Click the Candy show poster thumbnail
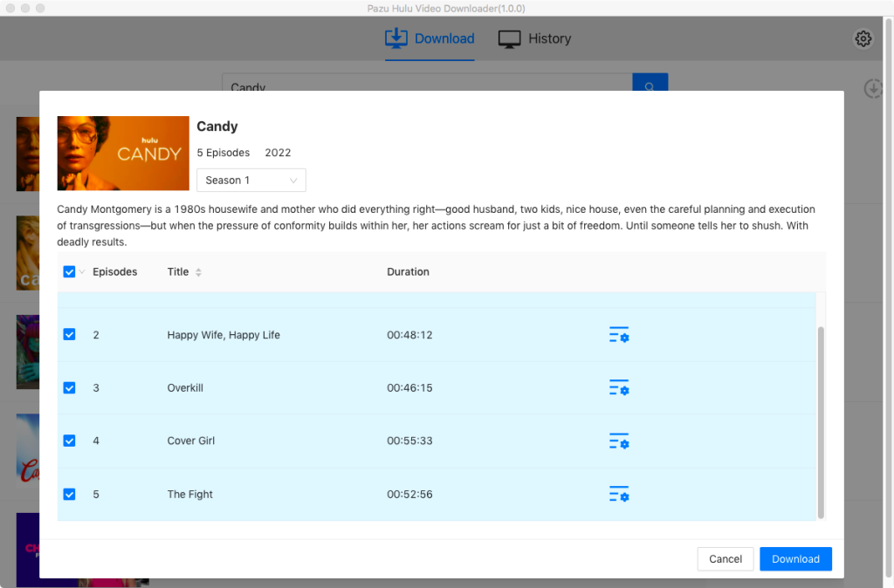The height and width of the screenshot is (588, 894). (x=123, y=154)
